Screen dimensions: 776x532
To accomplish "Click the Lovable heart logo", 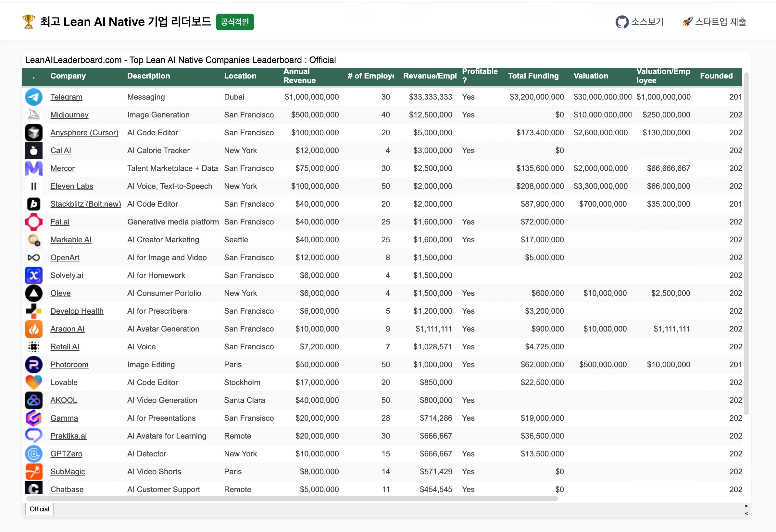I will coord(34,382).
